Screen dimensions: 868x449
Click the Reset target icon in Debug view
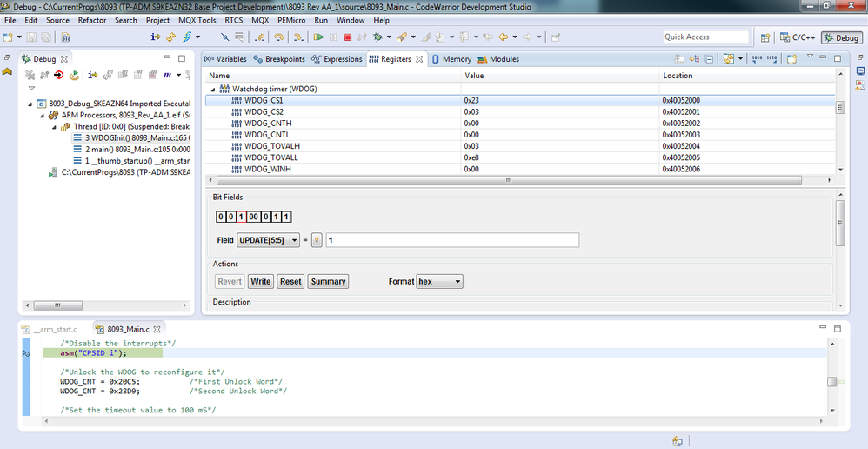[x=74, y=75]
